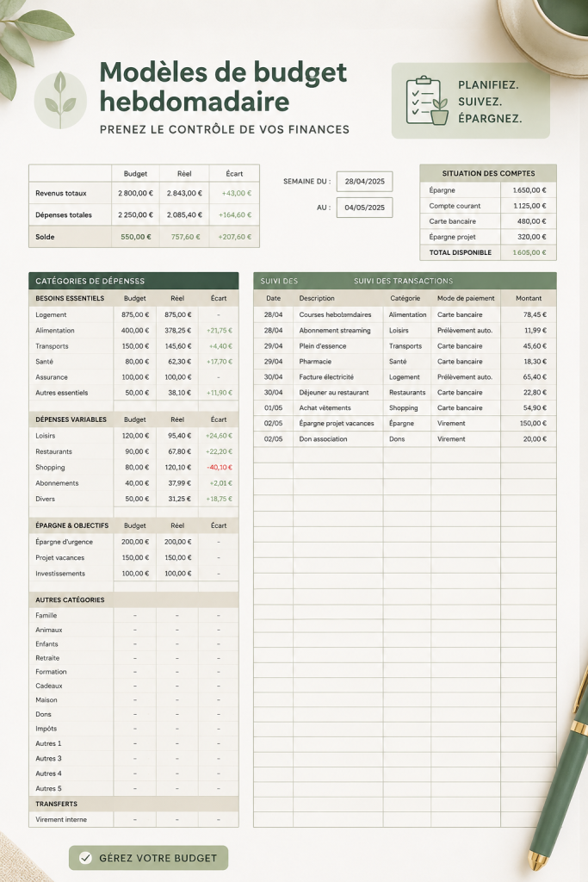588x882 pixels.
Task: Click the Don association amount 20,00 €
Action: coord(535,438)
